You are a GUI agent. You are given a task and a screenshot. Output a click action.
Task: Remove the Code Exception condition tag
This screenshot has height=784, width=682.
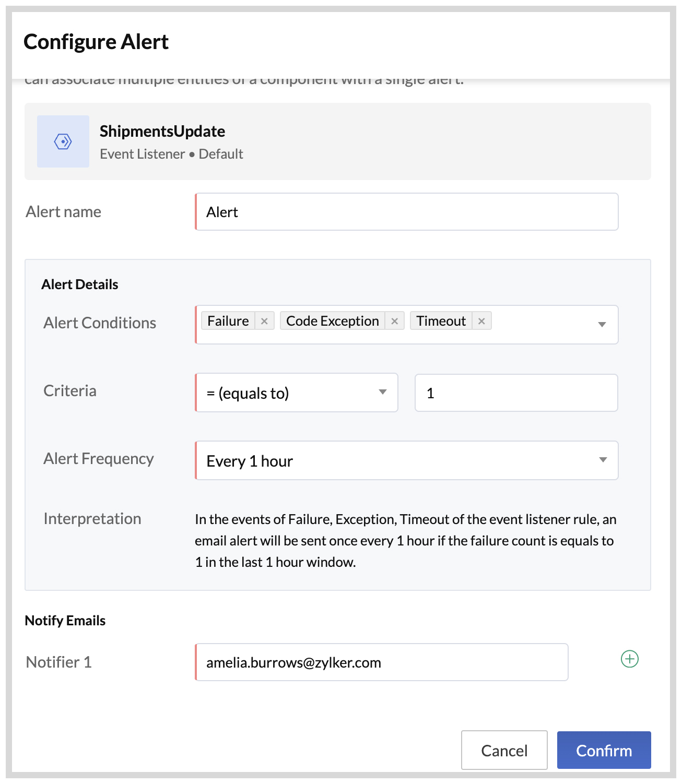395,320
